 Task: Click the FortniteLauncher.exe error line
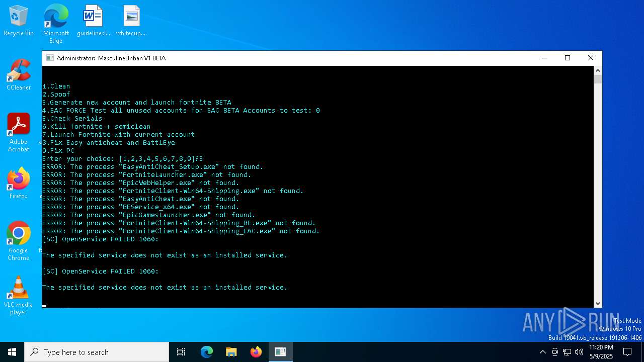(x=147, y=175)
